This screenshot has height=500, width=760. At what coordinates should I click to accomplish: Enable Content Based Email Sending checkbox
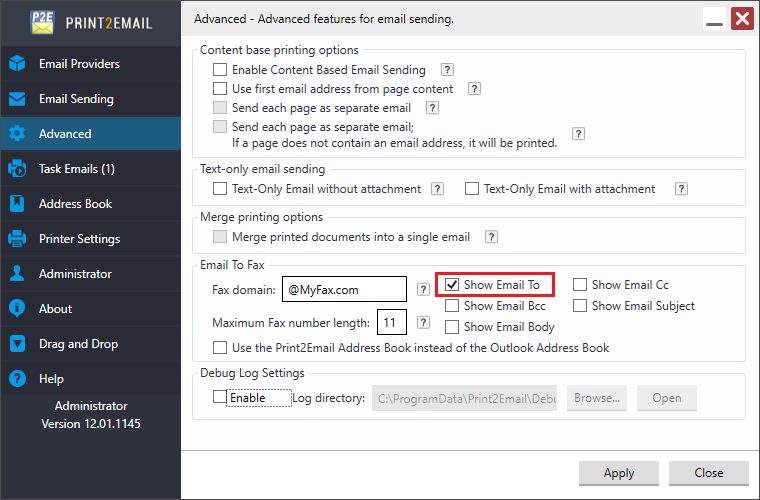click(220, 70)
